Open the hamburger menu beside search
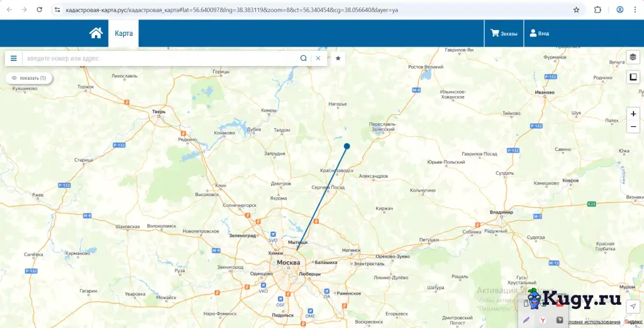Screen dimensions: 644x328 pos(14,58)
